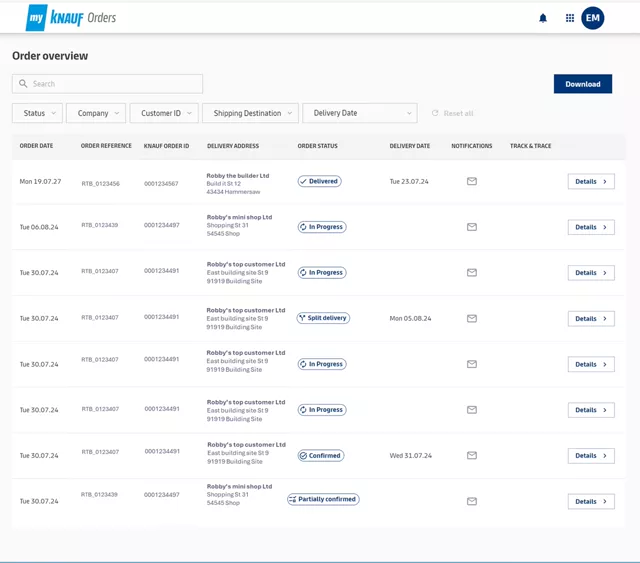Open notification envelope for Mon 19.07.27 order
Image resolution: width=640 pixels, height=563 pixels.
(x=472, y=181)
